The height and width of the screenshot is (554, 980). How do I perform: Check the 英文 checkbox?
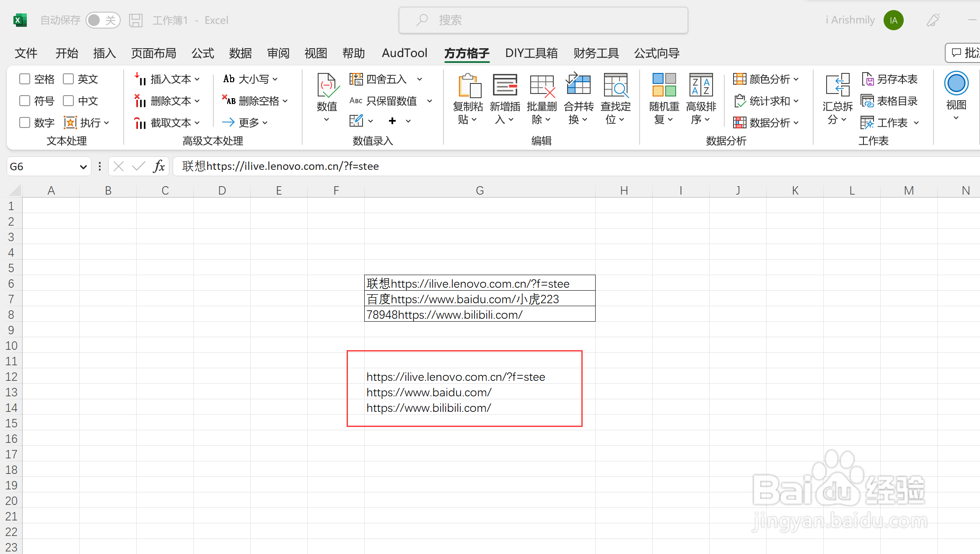(x=68, y=79)
